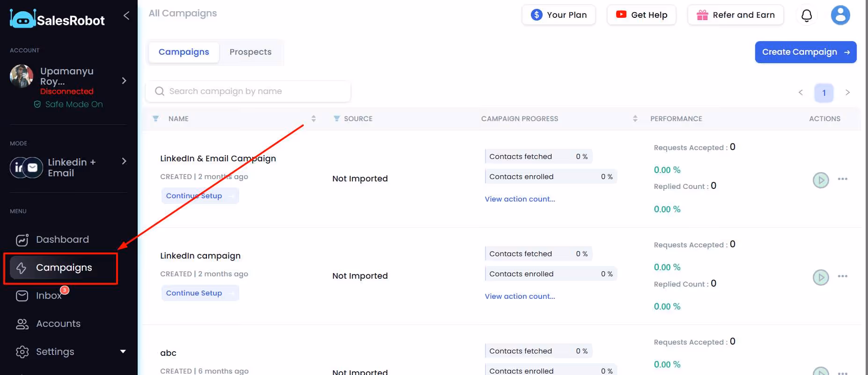Open the notifications bell

pos(807,15)
